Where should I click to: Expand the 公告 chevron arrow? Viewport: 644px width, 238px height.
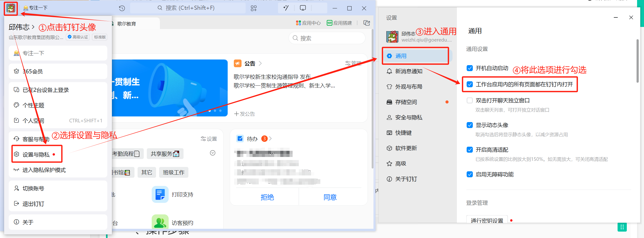point(260,63)
